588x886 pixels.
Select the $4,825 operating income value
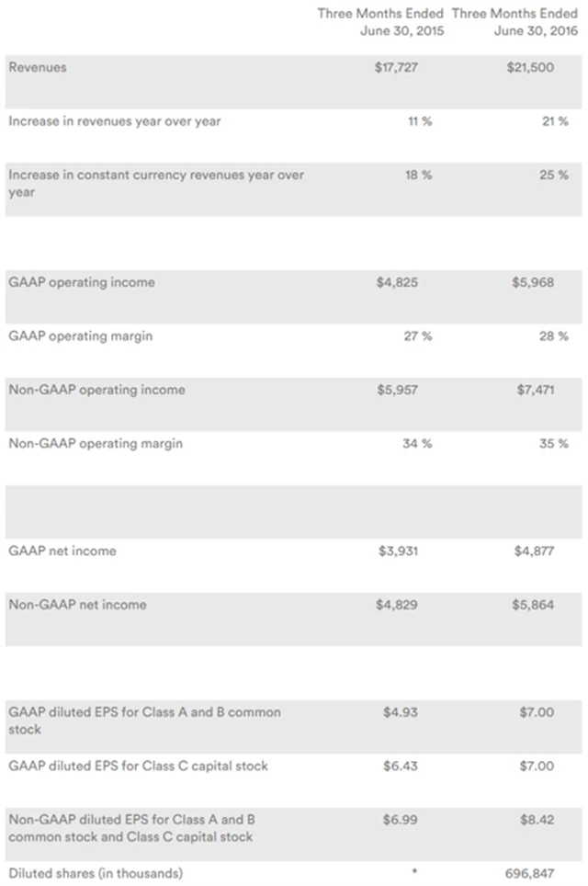[x=397, y=282]
